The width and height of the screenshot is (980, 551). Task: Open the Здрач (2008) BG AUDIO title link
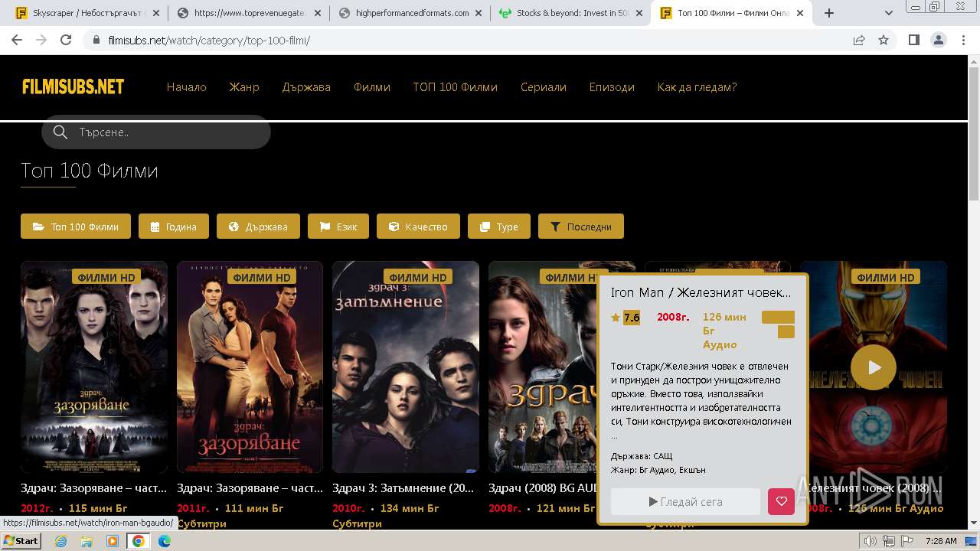pyautogui.click(x=543, y=488)
